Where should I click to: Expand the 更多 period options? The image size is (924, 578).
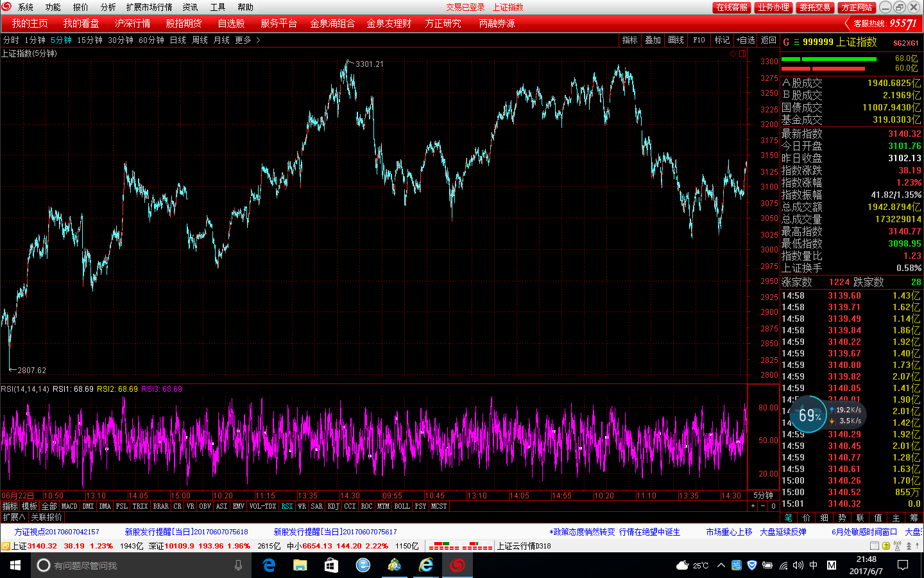pyautogui.click(x=247, y=40)
